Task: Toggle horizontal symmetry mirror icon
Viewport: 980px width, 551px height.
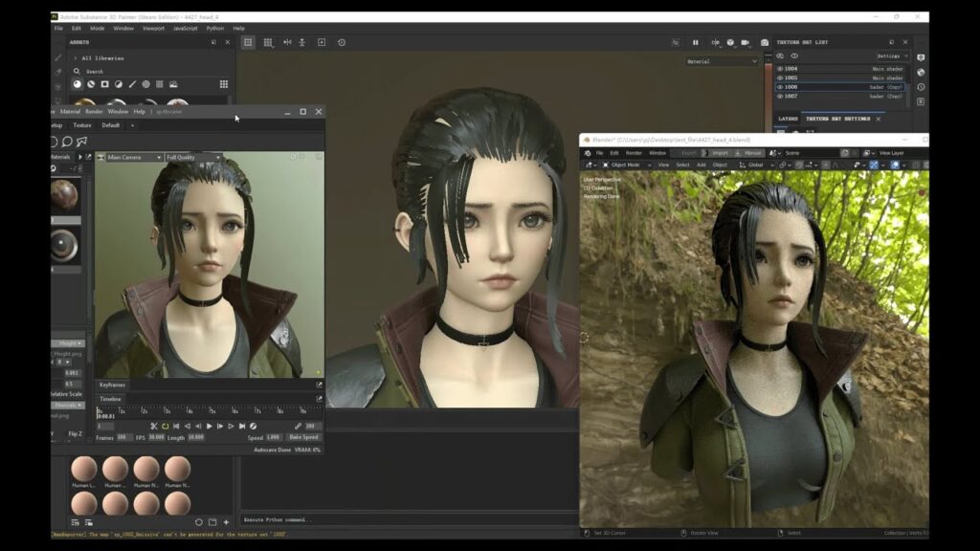Action: tap(287, 42)
